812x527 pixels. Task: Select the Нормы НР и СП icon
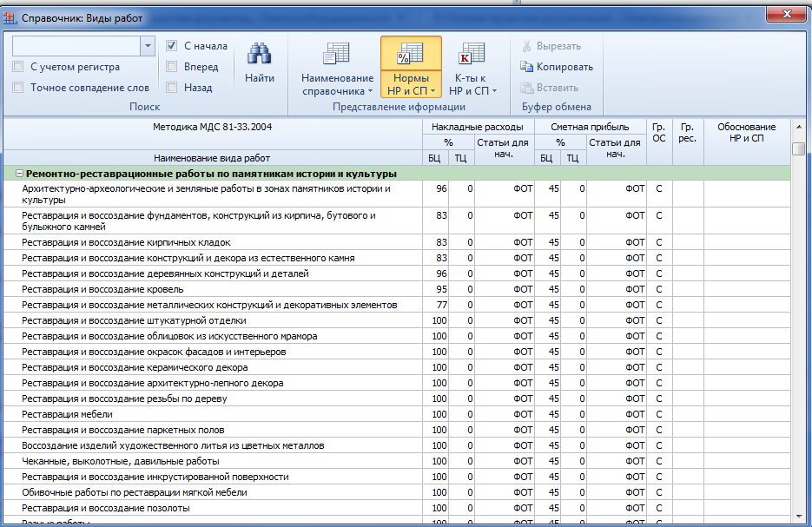click(410, 55)
